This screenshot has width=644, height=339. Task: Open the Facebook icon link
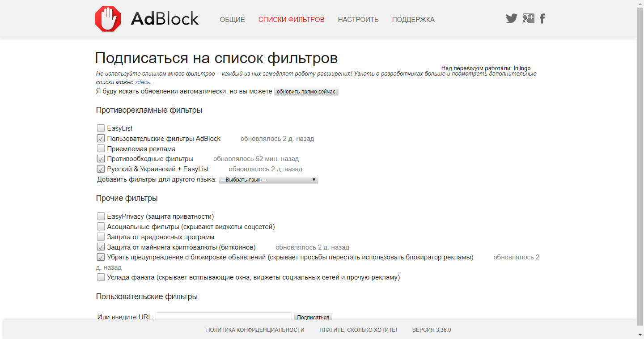[x=542, y=18]
